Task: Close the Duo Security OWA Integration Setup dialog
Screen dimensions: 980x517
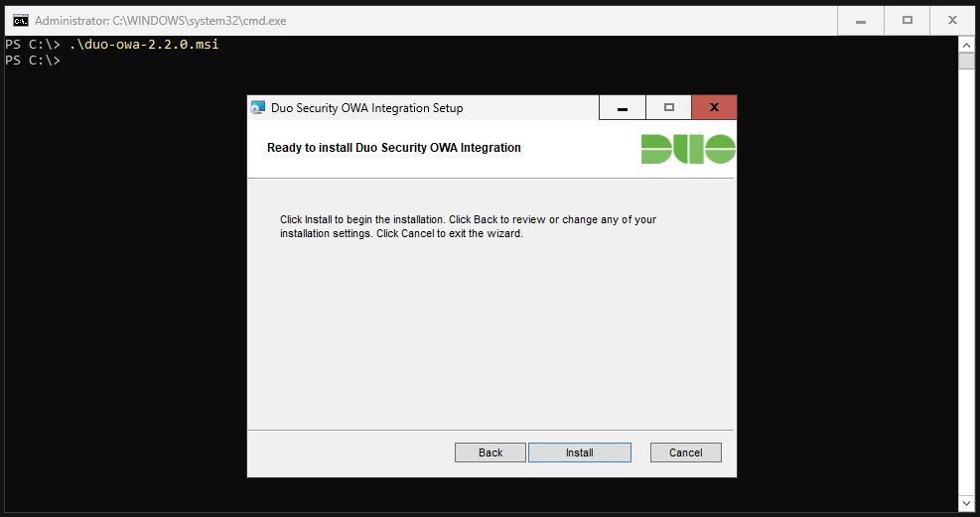Action: pos(714,107)
